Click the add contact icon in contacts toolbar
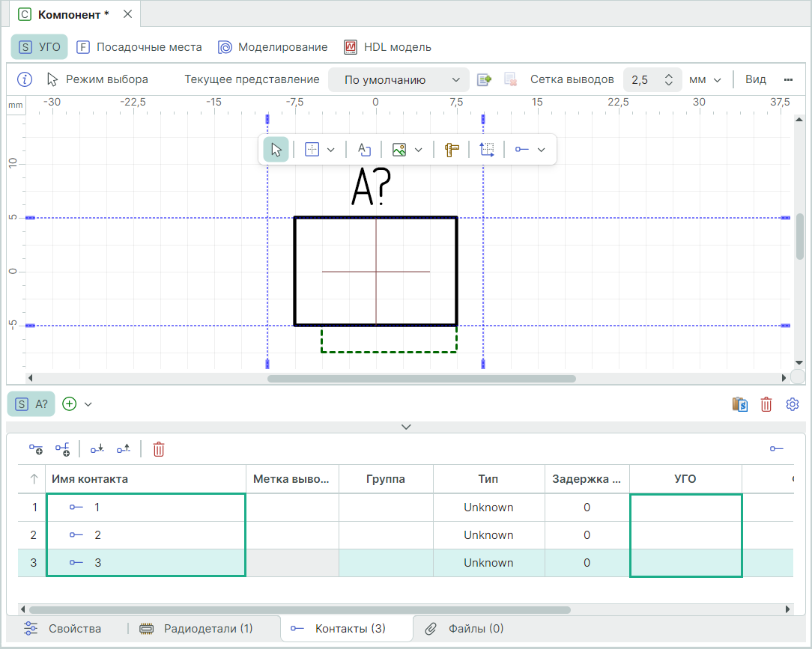The height and width of the screenshot is (649, 812). point(36,449)
